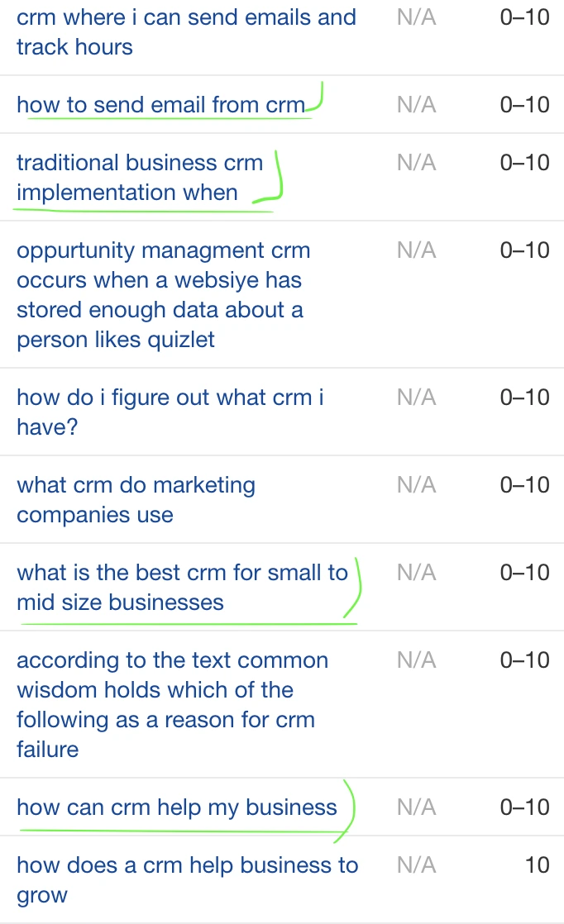Open keyword 'crm where i can send emails and track hours'
Screen dimensions: 564x924
tap(186, 32)
